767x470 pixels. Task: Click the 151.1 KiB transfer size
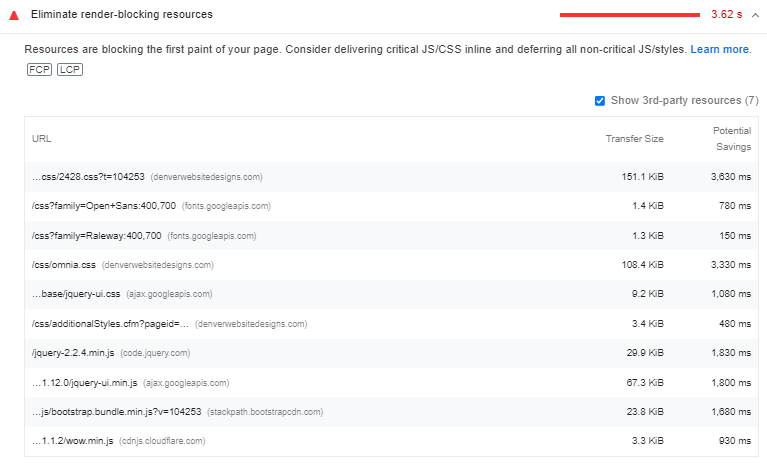642,177
